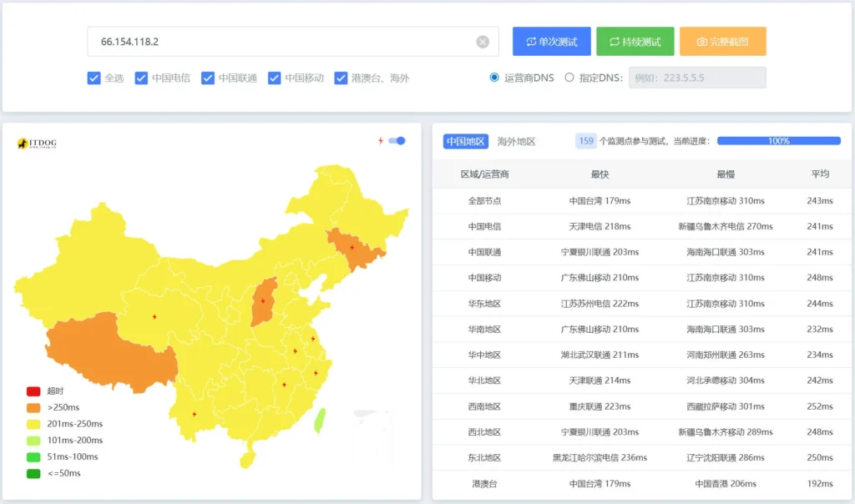This screenshot has width=855, height=504.
Task: Click the 西藏拉萨移动 301ms cell
Action: click(726, 406)
